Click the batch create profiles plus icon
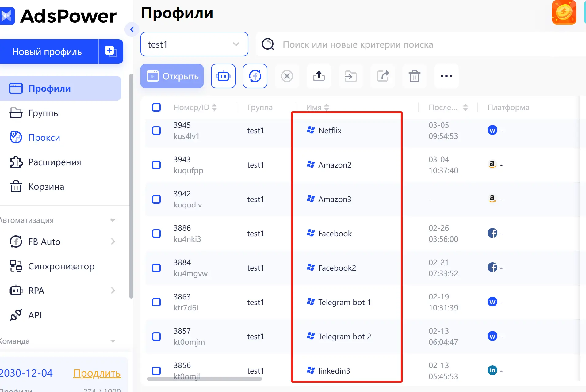The width and height of the screenshot is (586, 392). click(x=111, y=51)
